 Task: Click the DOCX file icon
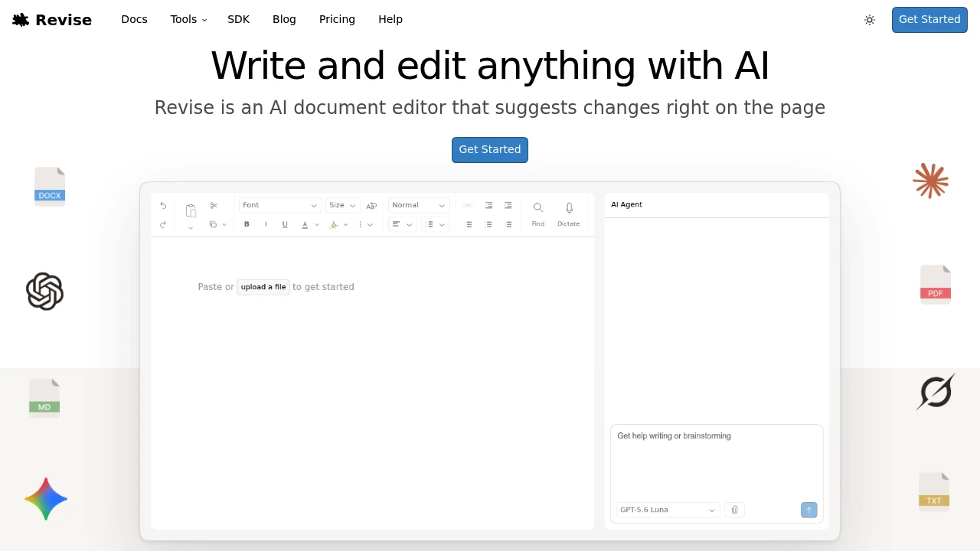[50, 187]
